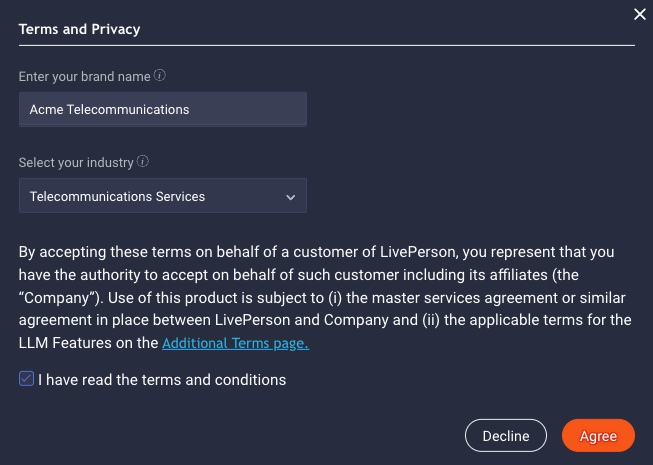Screen dimensions: 653x465
Task: Click the terms paragraph mentioning LivePerson
Action: click(x=325, y=297)
